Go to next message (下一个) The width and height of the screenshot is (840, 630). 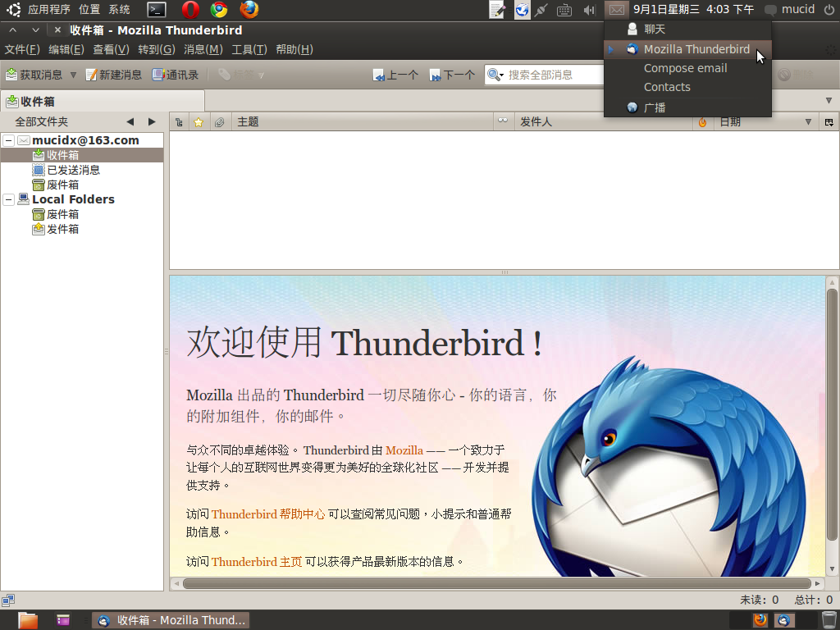pos(452,75)
